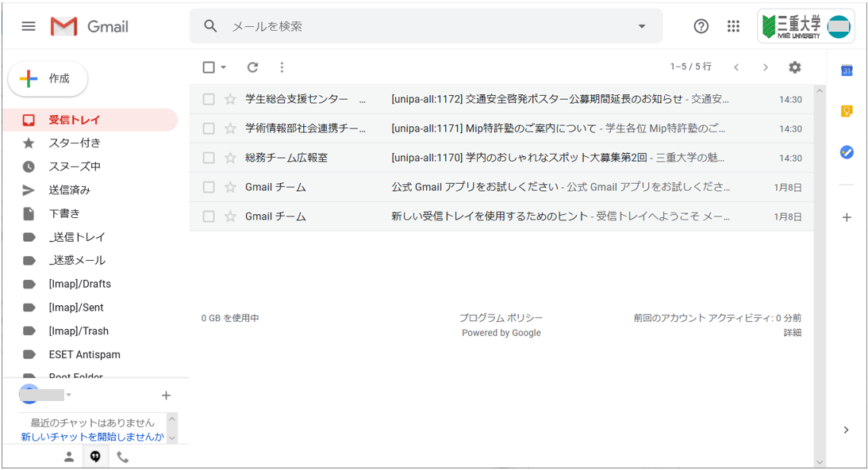Image resolution: width=868 pixels, height=470 pixels.
Task: Open the 受信トレイ folder
Action: click(x=90, y=120)
